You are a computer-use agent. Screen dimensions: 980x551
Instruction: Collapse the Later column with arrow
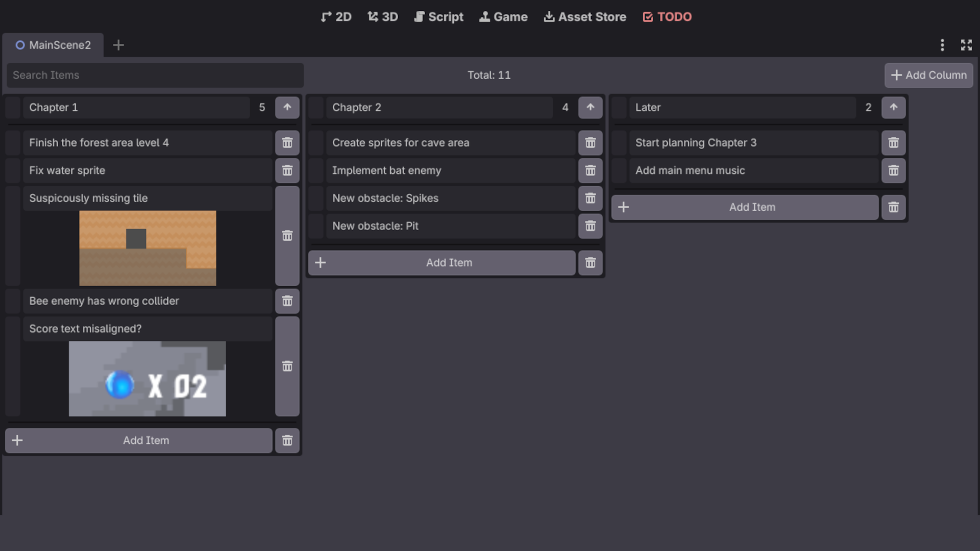click(894, 108)
